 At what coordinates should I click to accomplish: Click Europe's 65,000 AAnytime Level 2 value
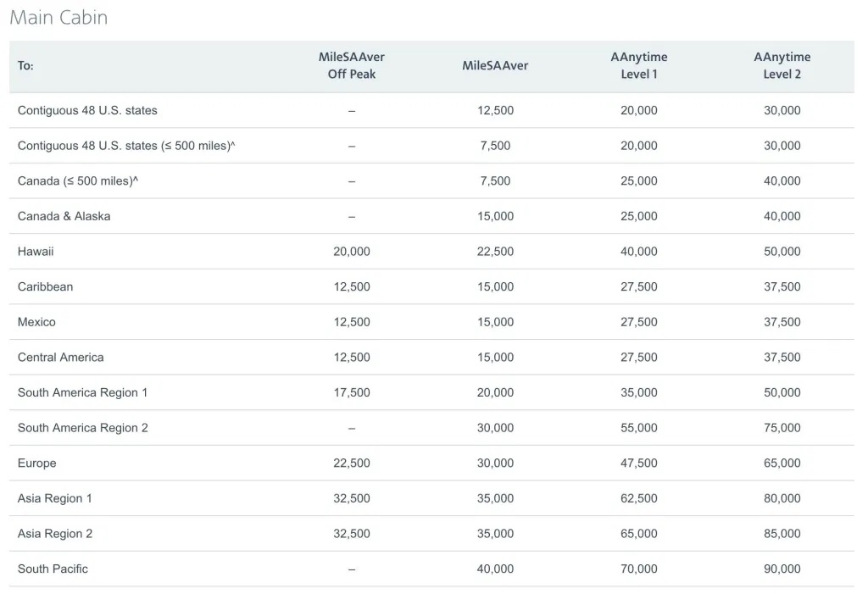[x=782, y=464]
